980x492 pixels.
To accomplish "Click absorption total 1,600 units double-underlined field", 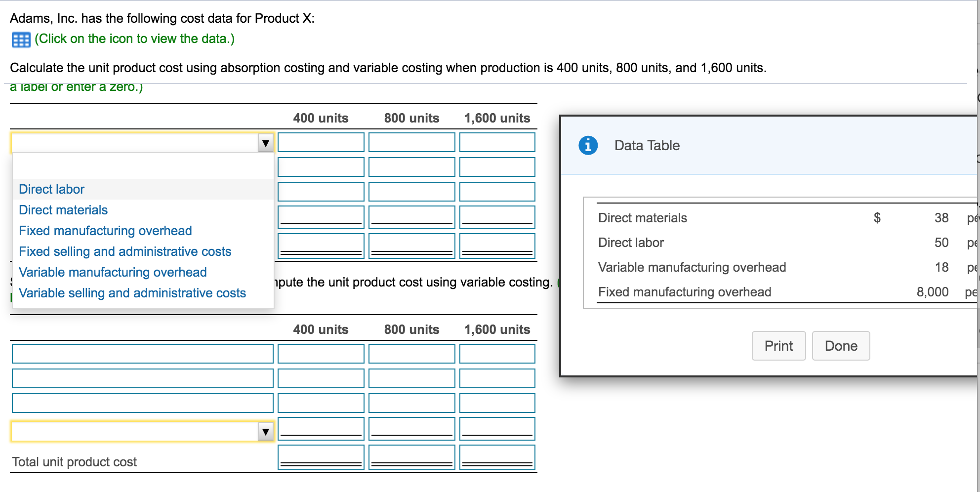I will tap(497, 246).
